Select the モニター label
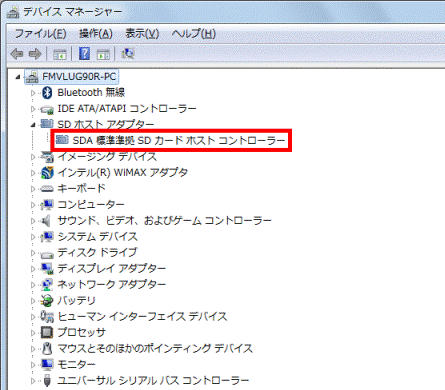The width and height of the screenshot is (445, 390). point(76,365)
